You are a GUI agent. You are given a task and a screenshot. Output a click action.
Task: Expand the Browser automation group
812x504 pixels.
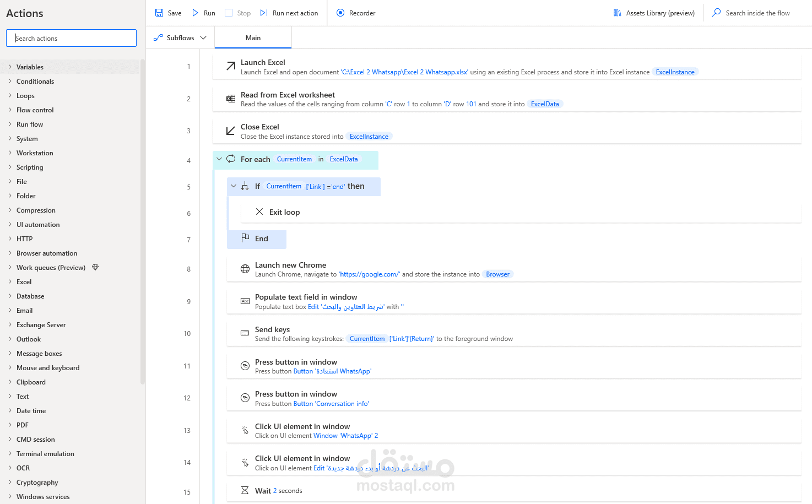click(10, 253)
